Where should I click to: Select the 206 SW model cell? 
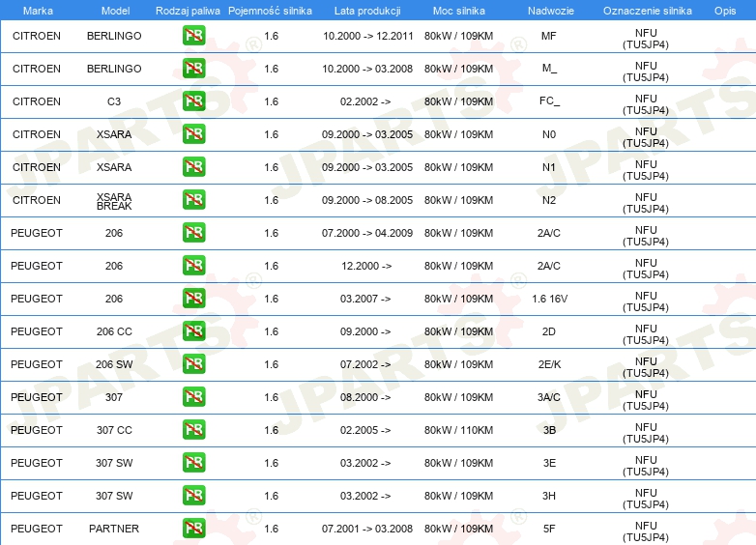click(114, 364)
